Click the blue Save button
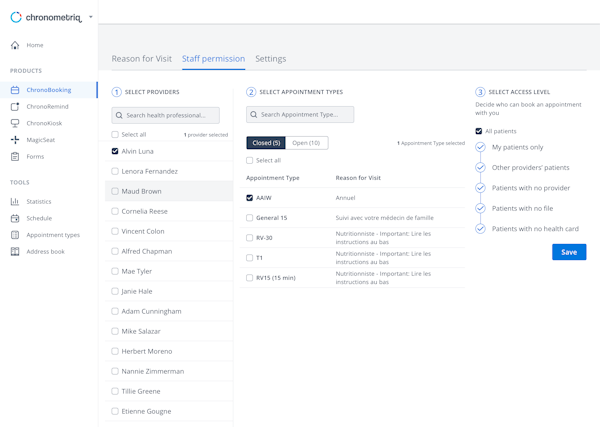The height and width of the screenshot is (427, 600). tap(568, 252)
